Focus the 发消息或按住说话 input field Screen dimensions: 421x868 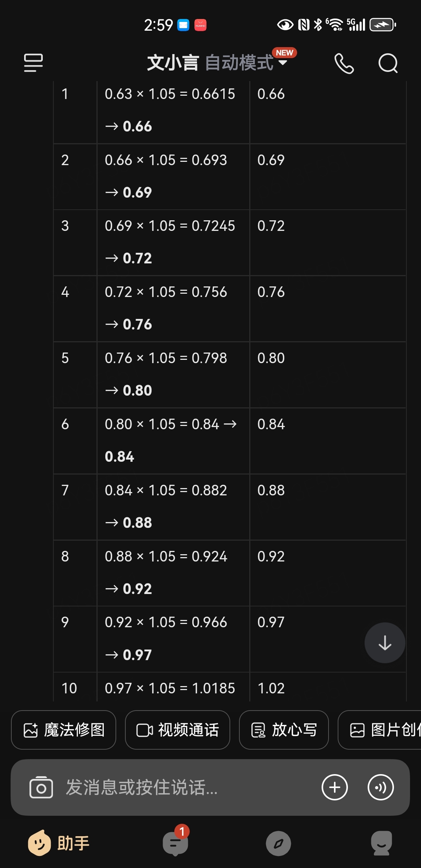click(186, 787)
